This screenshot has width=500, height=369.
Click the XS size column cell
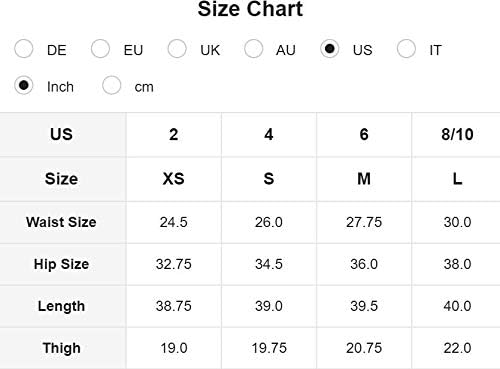click(174, 179)
